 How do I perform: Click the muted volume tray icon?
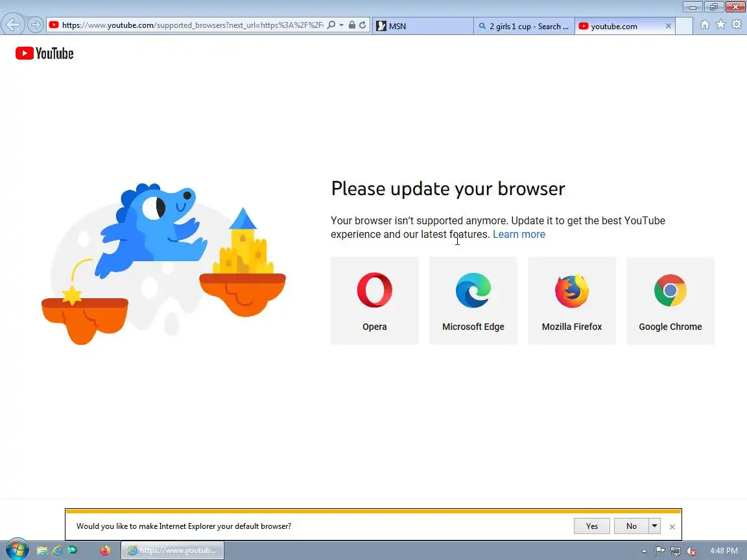tap(691, 551)
